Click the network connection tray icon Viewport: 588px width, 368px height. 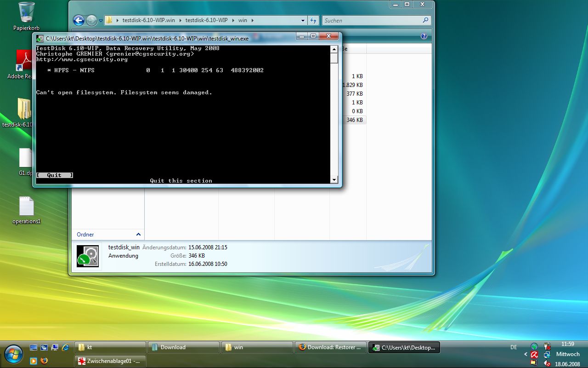(x=547, y=355)
